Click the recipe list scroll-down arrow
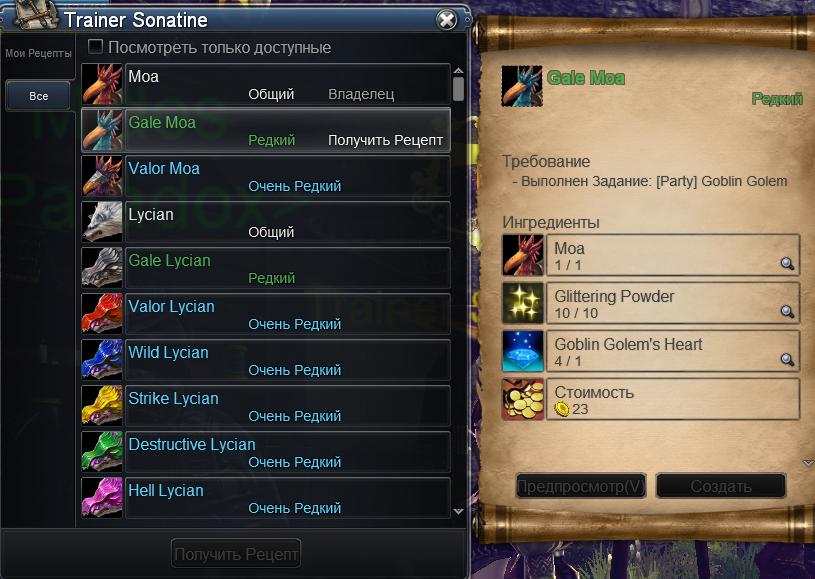 pyautogui.click(x=458, y=511)
